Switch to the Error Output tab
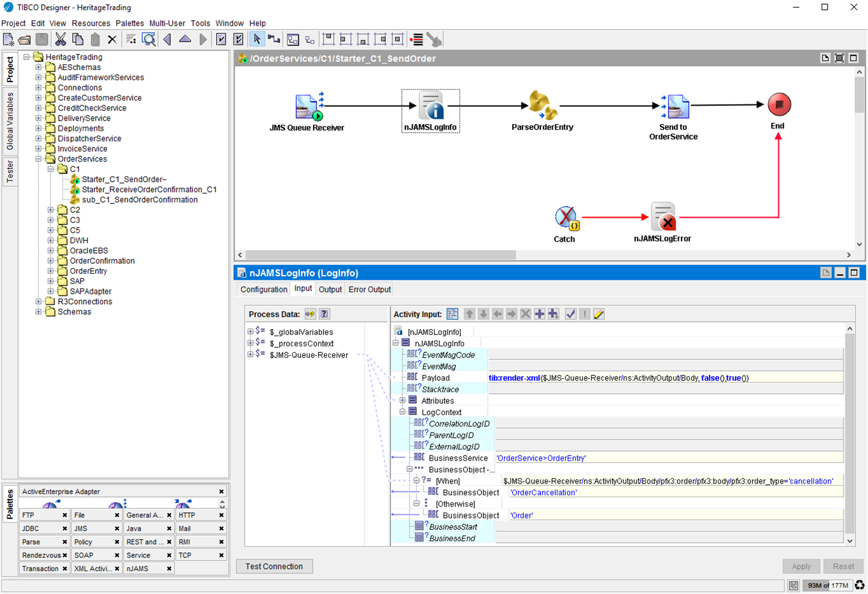Screen dimensions: 868x594 pyautogui.click(x=369, y=289)
